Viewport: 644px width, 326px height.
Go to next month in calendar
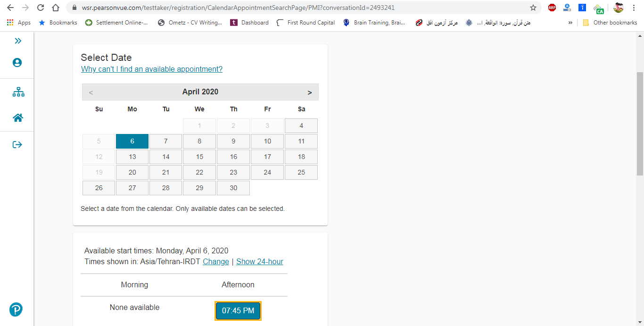click(x=309, y=92)
